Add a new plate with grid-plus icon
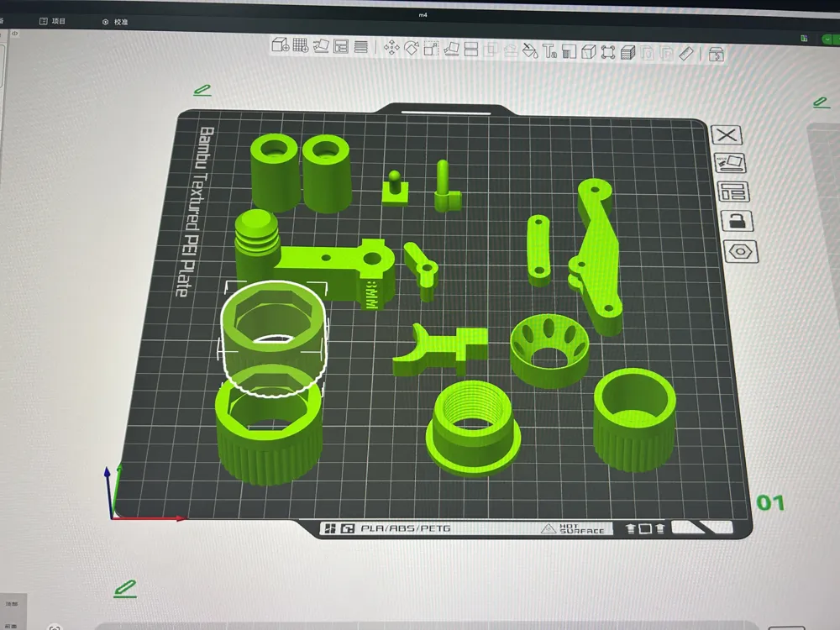 (301, 45)
